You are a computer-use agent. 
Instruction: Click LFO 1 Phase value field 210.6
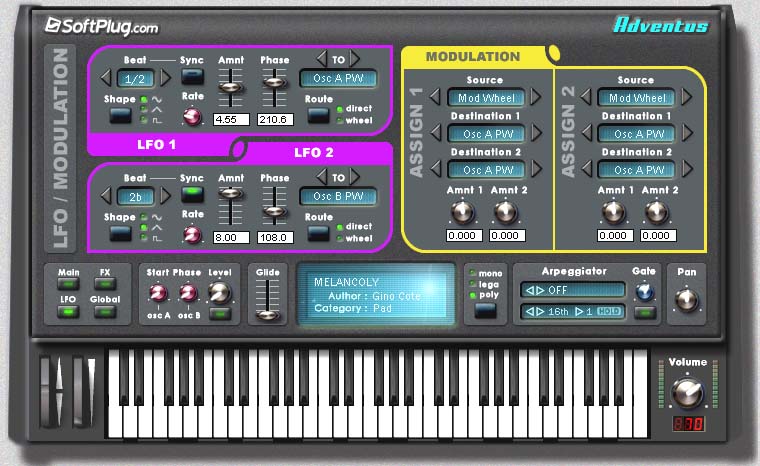(275, 119)
